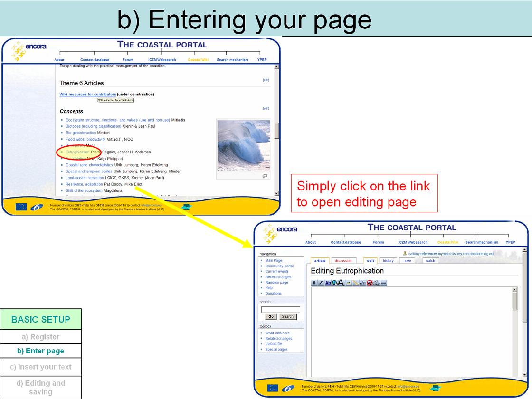Switch to the discussion tab
The width and height of the screenshot is (532, 399).
(x=343, y=261)
